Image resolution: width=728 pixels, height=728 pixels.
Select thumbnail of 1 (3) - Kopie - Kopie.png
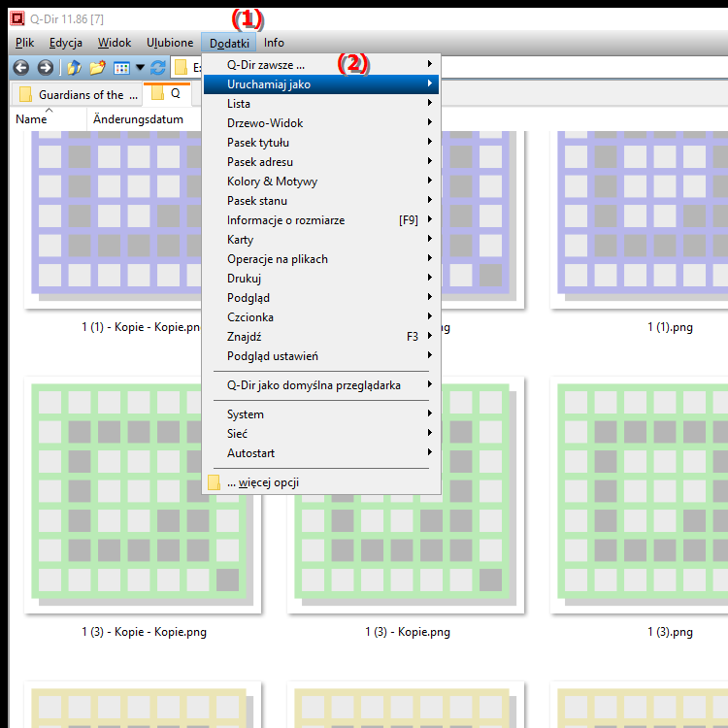coord(143,495)
